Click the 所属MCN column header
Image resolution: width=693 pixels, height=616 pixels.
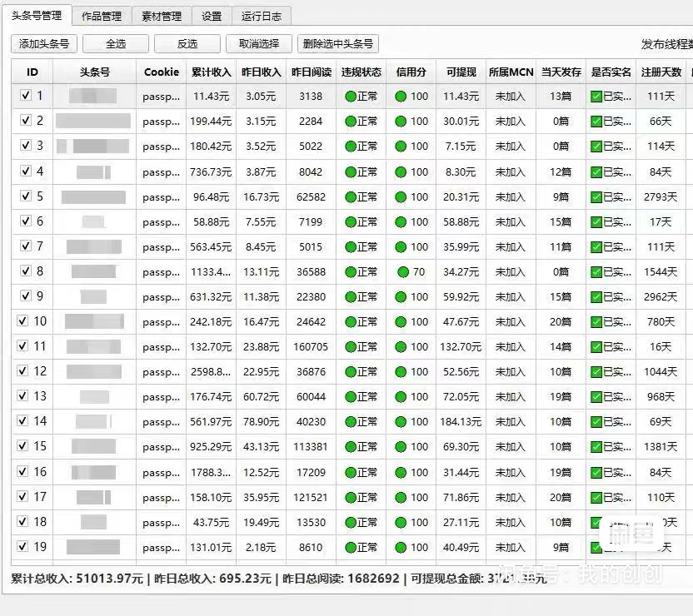click(x=511, y=72)
